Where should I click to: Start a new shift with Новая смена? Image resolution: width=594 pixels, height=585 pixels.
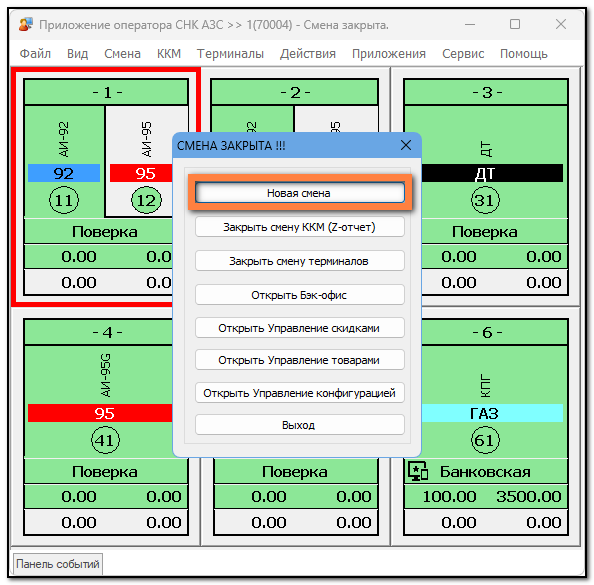300,193
